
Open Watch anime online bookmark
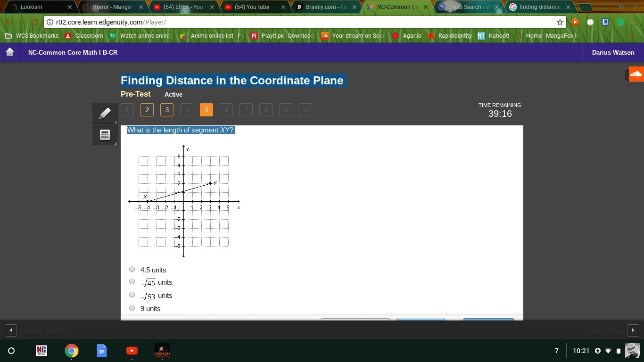(x=140, y=35)
